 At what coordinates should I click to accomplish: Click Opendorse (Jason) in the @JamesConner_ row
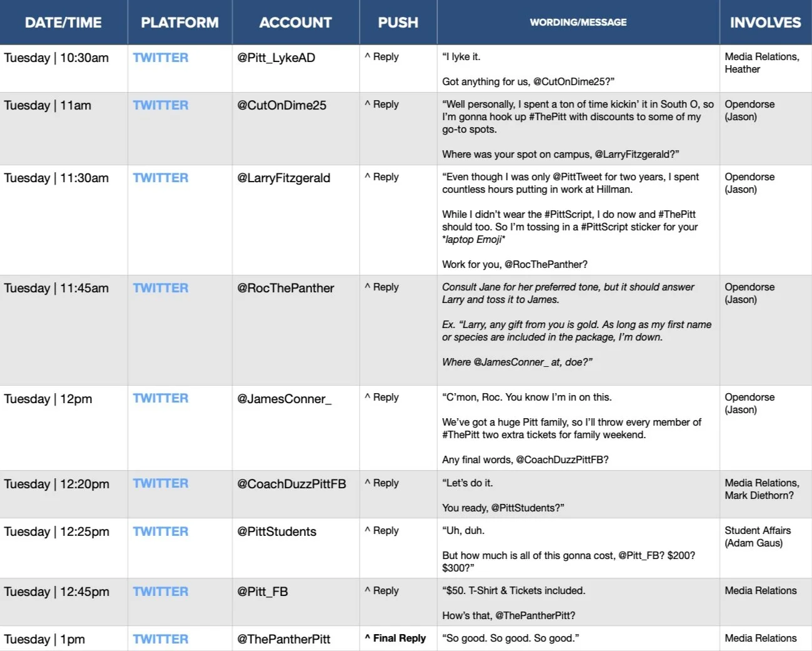(x=749, y=404)
